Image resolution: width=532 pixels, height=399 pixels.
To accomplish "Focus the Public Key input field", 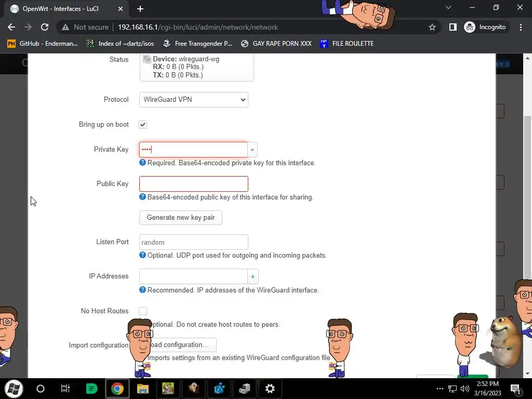I will coord(194,183).
